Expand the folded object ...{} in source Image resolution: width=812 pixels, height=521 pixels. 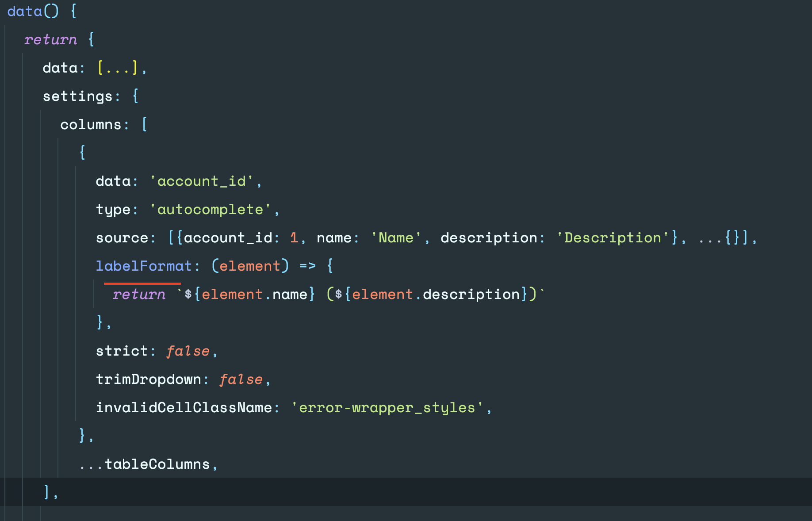[719, 238]
